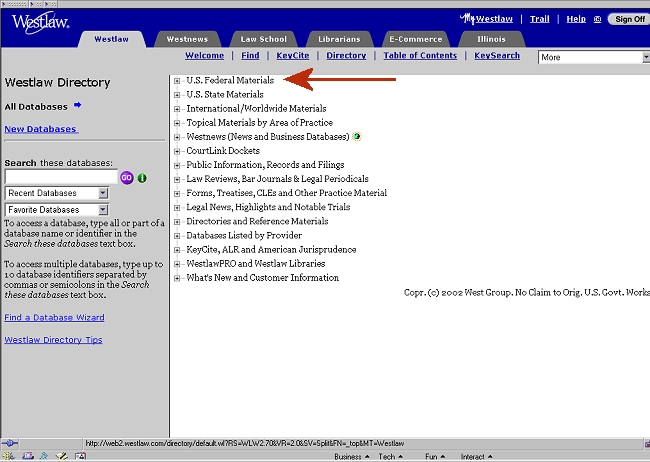
Task: Switch to the E-Commerce tab
Action: [415, 39]
